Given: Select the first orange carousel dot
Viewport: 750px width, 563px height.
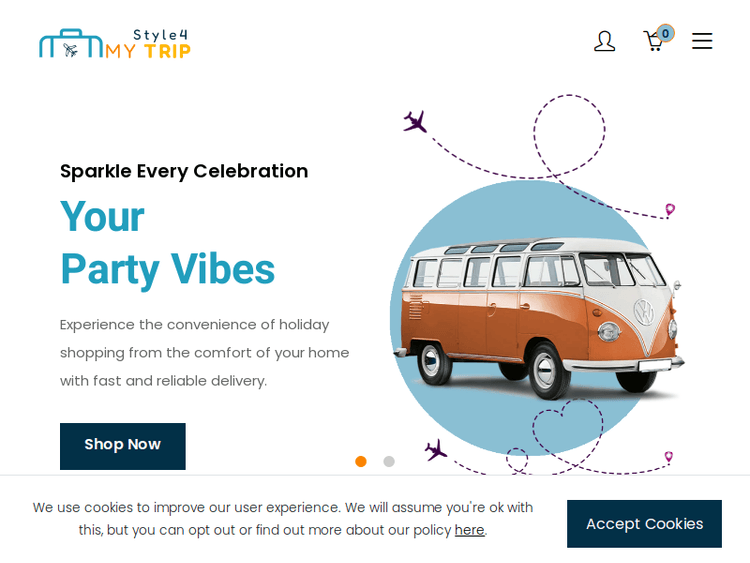Looking at the screenshot, I should pyautogui.click(x=361, y=461).
